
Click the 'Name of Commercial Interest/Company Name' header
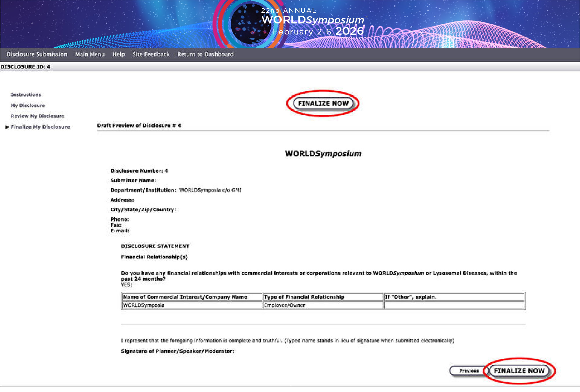pyautogui.click(x=192, y=297)
